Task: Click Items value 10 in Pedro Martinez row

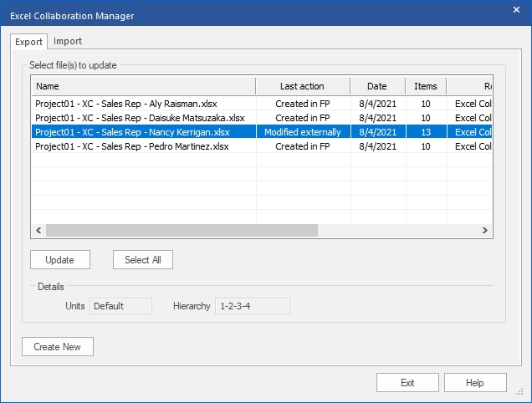Action: click(426, 146)
